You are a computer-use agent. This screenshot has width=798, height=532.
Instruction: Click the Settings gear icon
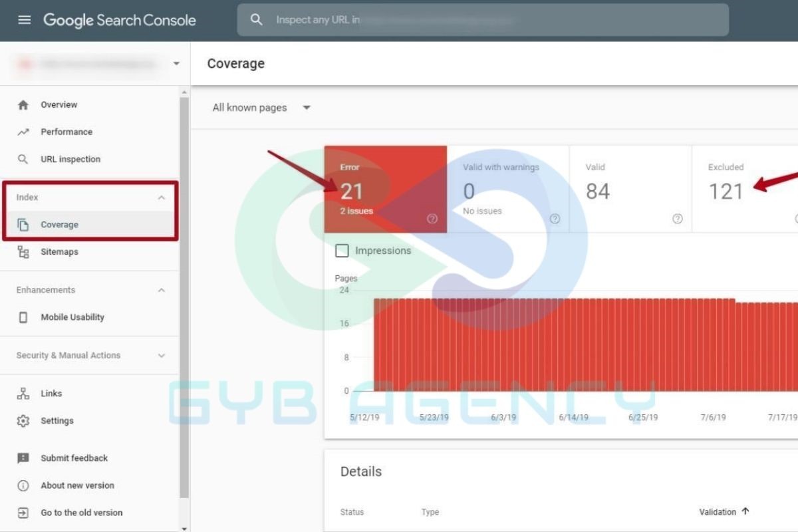pyautogui.click(x=23, y=421)
